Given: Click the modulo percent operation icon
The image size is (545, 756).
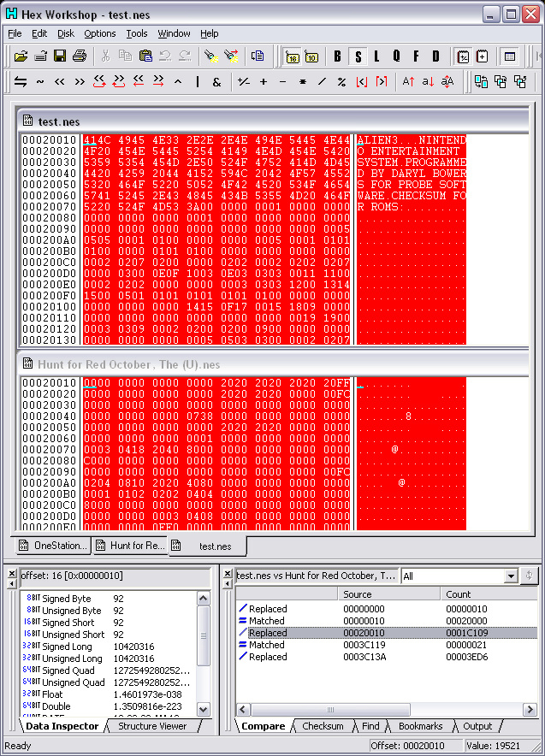Looking at the screenshot, I should 342,82.
